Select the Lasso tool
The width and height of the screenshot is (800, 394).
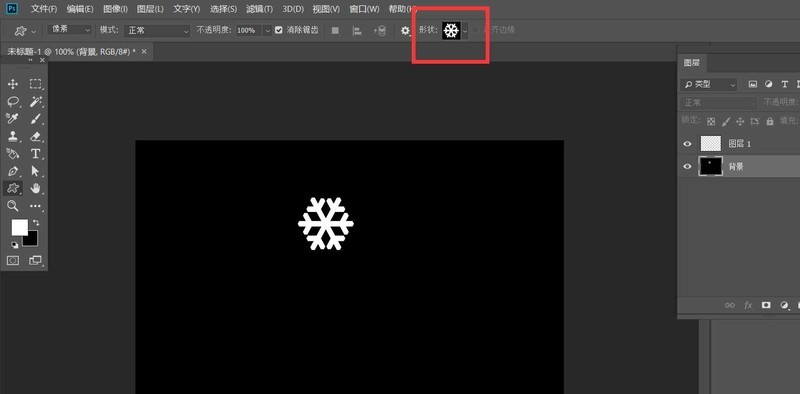click(x=13, y=102)
